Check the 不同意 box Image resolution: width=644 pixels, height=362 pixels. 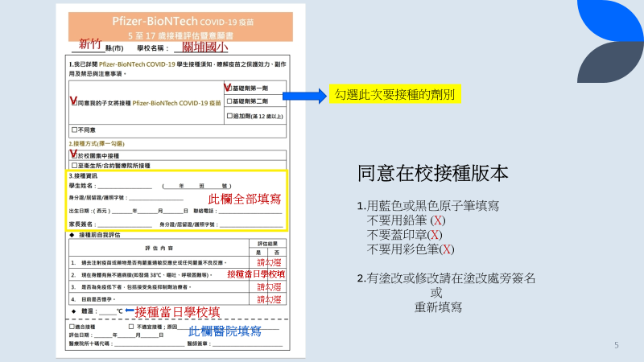(74, 130)
